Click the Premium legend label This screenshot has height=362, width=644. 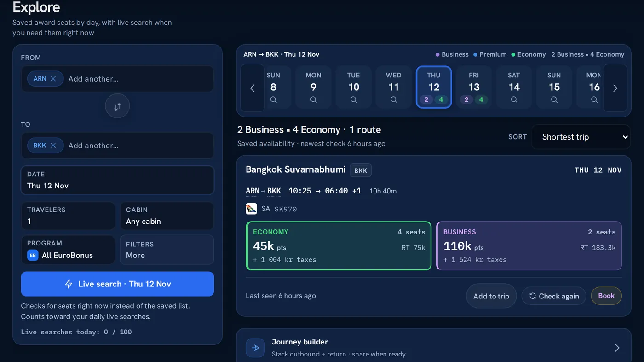(x=493, y=54)
